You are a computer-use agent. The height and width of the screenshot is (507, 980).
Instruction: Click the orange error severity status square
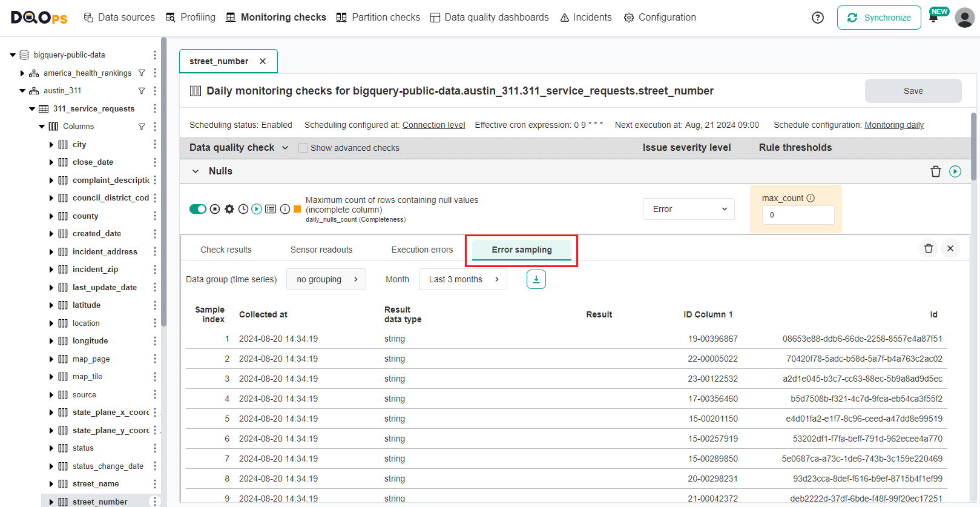(x=297, y=209)
